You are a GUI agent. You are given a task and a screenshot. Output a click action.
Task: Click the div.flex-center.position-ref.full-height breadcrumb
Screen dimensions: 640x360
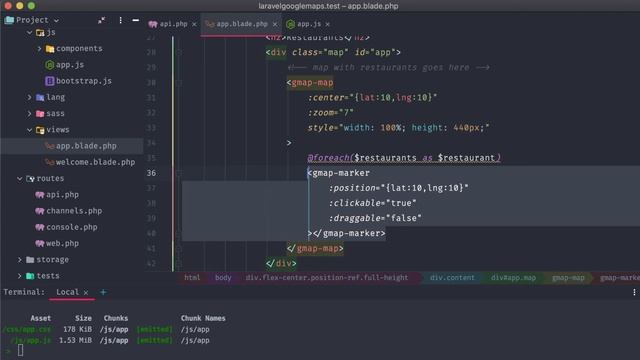[327, 278]
